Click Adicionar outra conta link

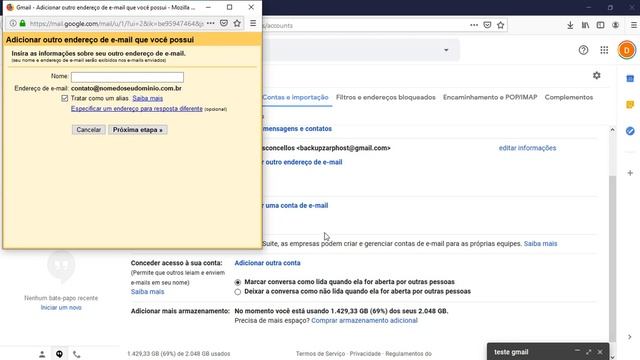[267, 263]
